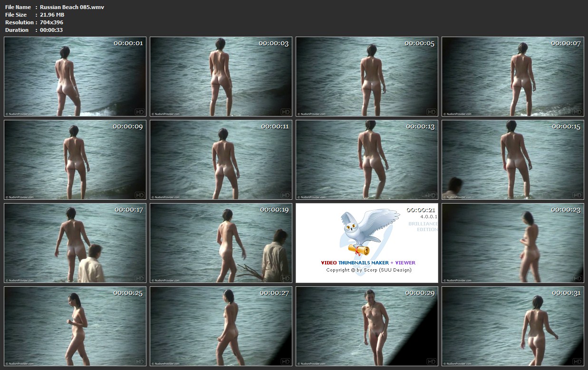This screenshot has width=588, height=370.
Task: Click the HD badge on the 00:00:11 frame
Action: pyautogui.click(x=286, y=195)
